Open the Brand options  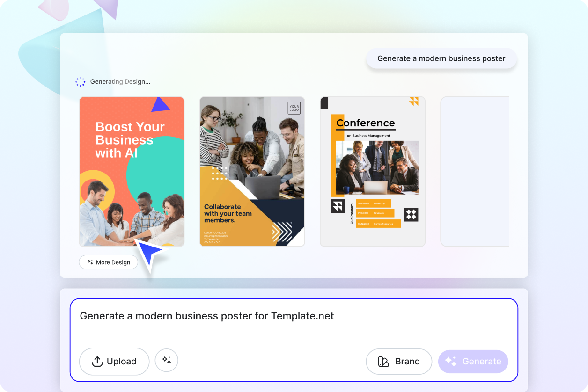pos(398,361)
